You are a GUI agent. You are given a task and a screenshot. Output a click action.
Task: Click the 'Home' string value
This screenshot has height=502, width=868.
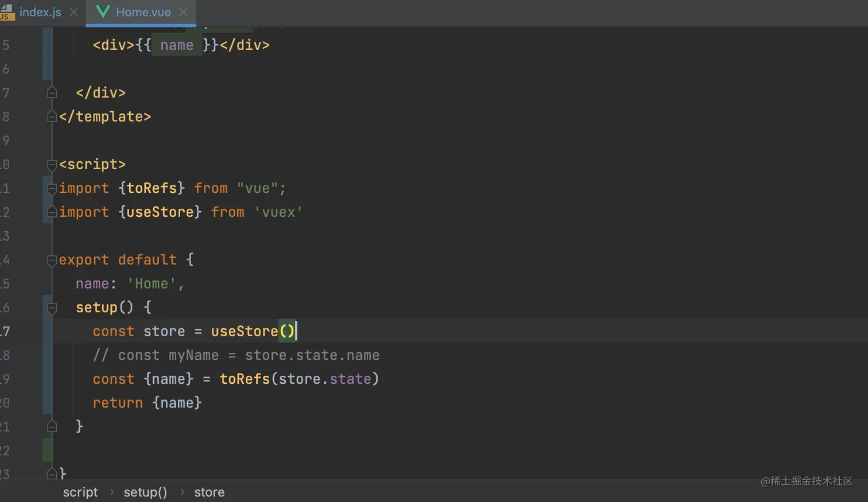tap(152, 284)
